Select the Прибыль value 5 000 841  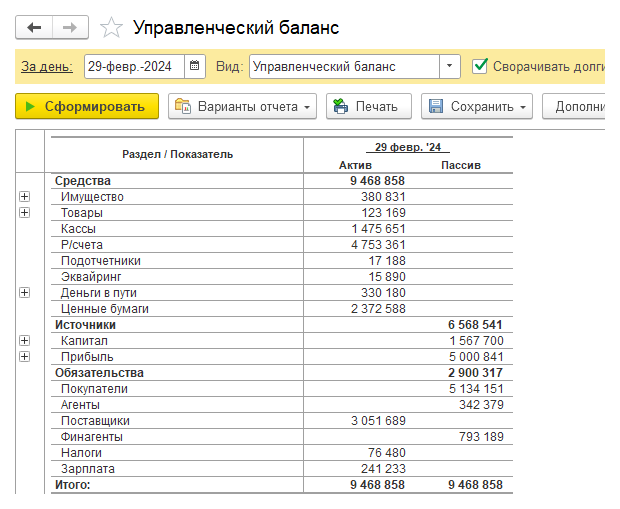coord(476,357)
